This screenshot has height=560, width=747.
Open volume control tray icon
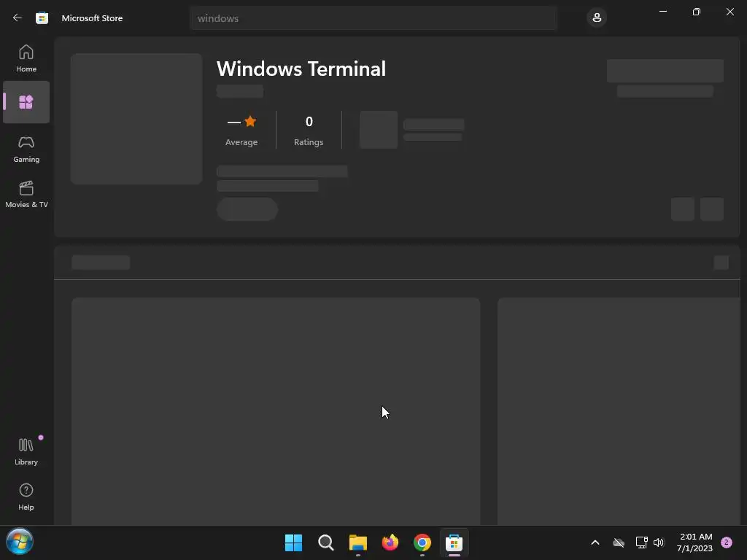pos(659,542)
